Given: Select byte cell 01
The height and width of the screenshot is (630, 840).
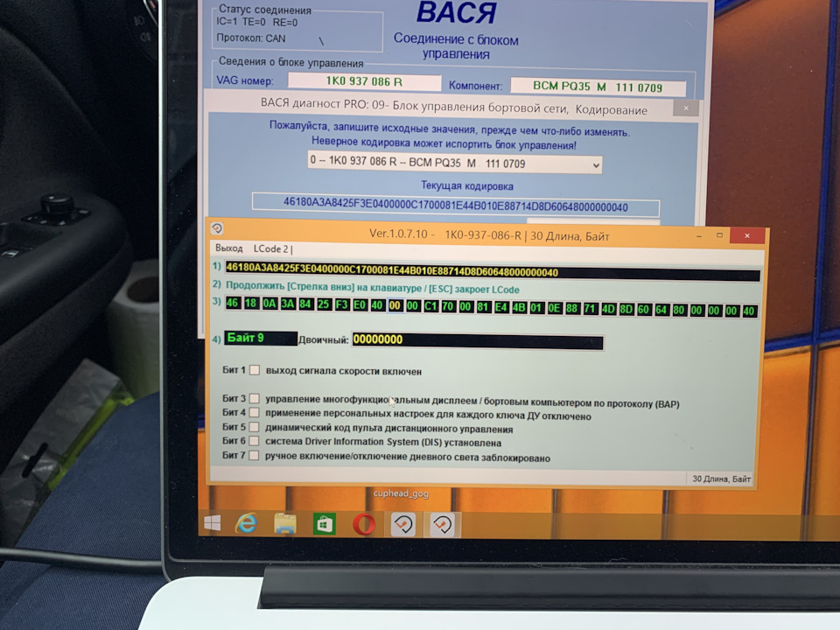Looking at the screenshot, I should pyautogui.click(x=536, y=308).
